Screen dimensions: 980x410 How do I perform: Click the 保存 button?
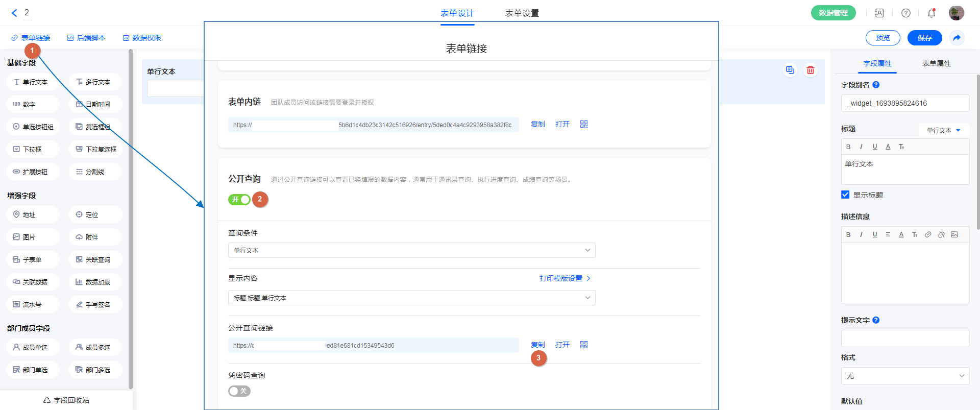pyautogui.click(x=924, y=38)
